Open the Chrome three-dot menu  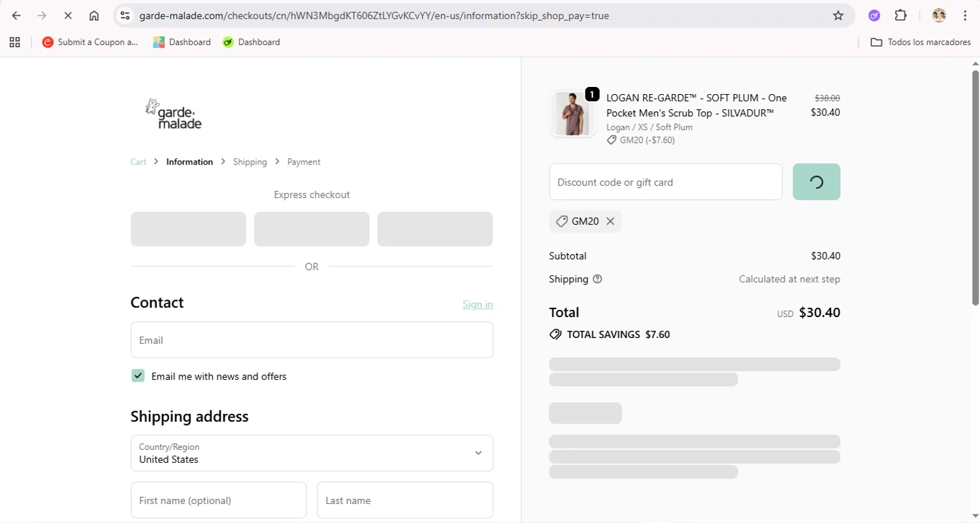[x=965, y=16]
